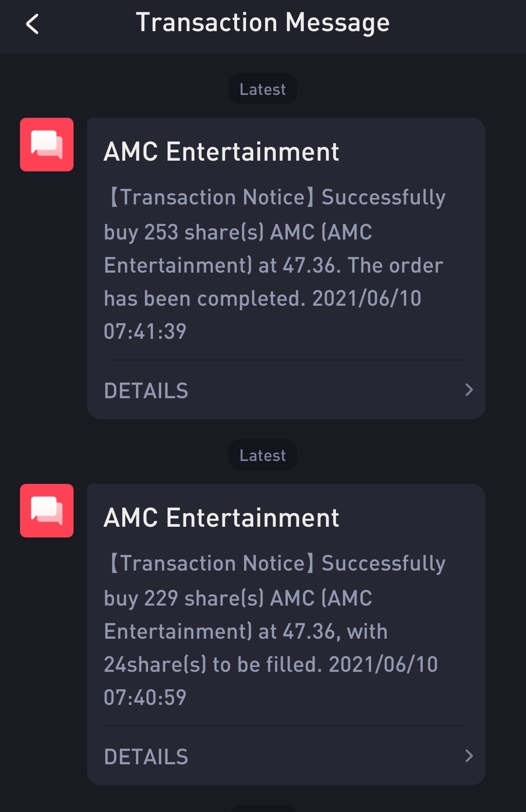Tap "buy 253 share(s) AMC" text line
The image size is (526, 812).
(238, 232)
